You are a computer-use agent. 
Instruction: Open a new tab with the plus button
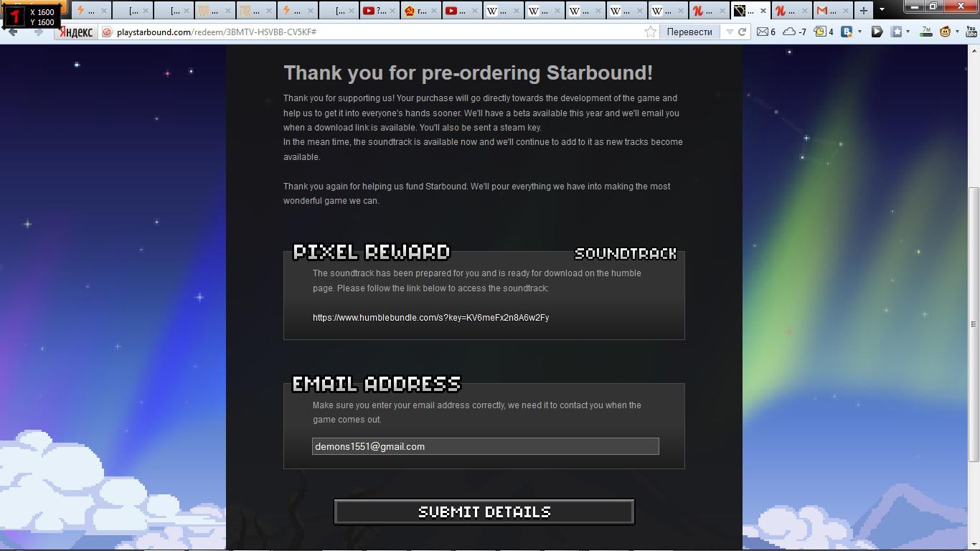tap(863, 10)
